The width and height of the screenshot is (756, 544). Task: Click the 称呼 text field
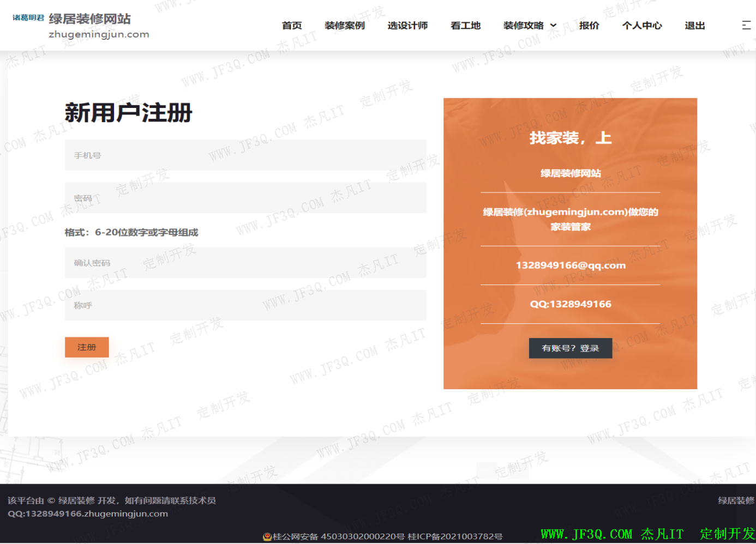[x=245, y=305]
